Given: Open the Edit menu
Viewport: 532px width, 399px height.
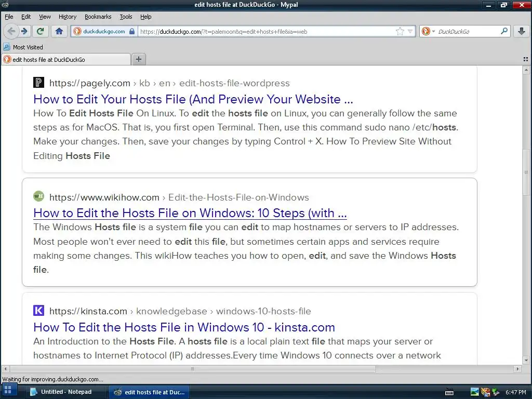Looking at the screenshot, I should (x=26, y=17).
